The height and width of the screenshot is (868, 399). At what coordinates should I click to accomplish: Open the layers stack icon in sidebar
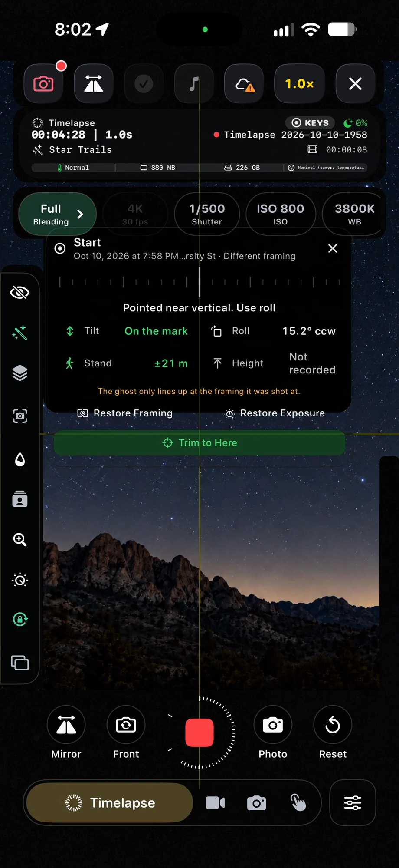click(20, 373)
